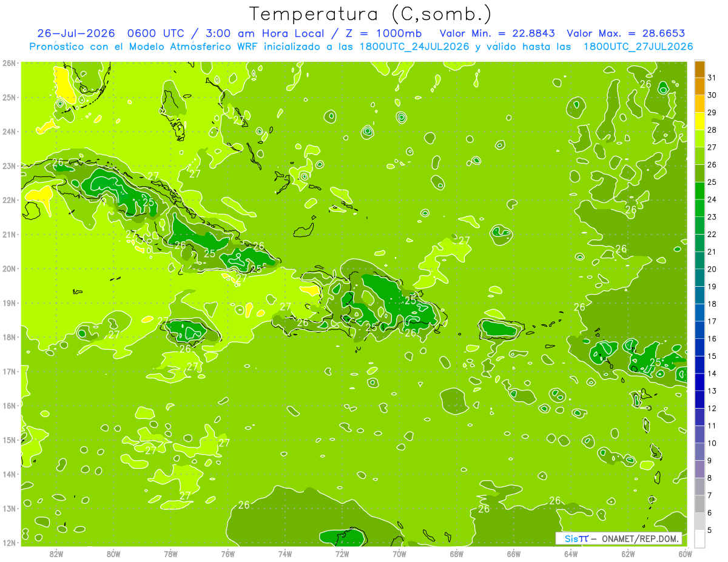Screen dimensions: 728x562
Task: Click the colorbar swatch between 29 and 30
Action: tap(699, 104)
